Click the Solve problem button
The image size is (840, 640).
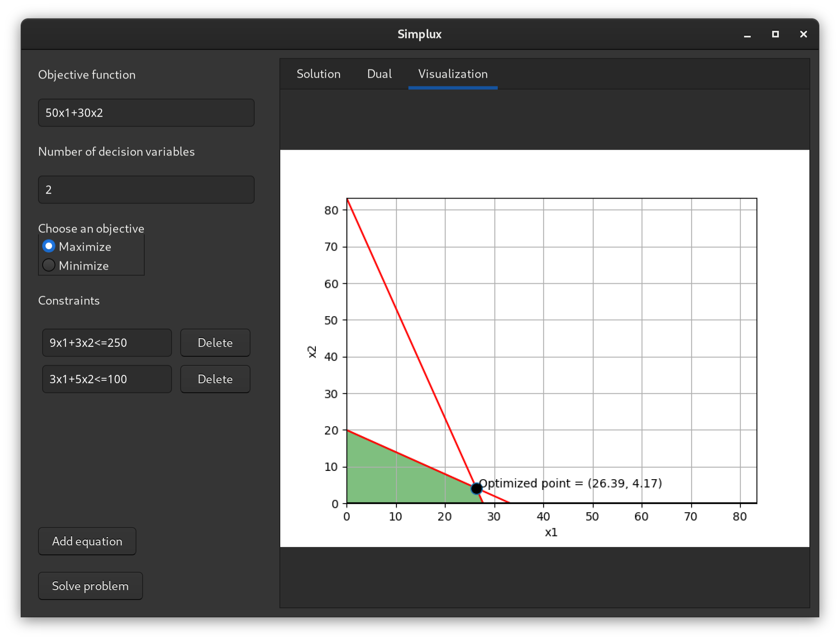pos(90,586)
